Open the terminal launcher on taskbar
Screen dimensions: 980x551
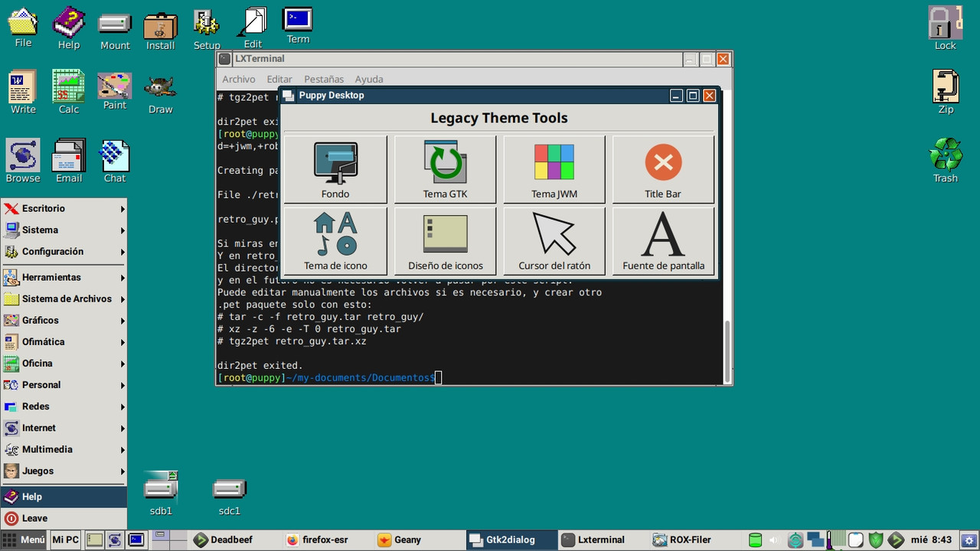[136, 540]
